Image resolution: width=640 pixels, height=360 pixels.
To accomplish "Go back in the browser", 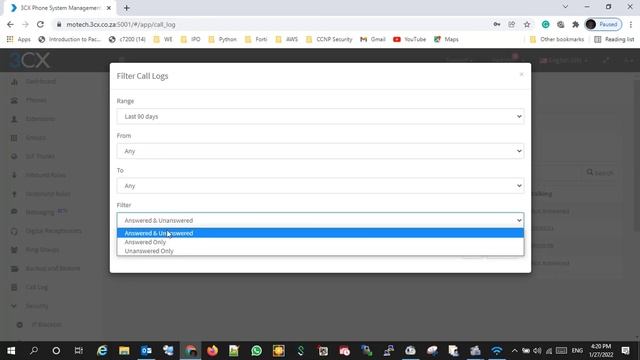I will tap(10, 24).
